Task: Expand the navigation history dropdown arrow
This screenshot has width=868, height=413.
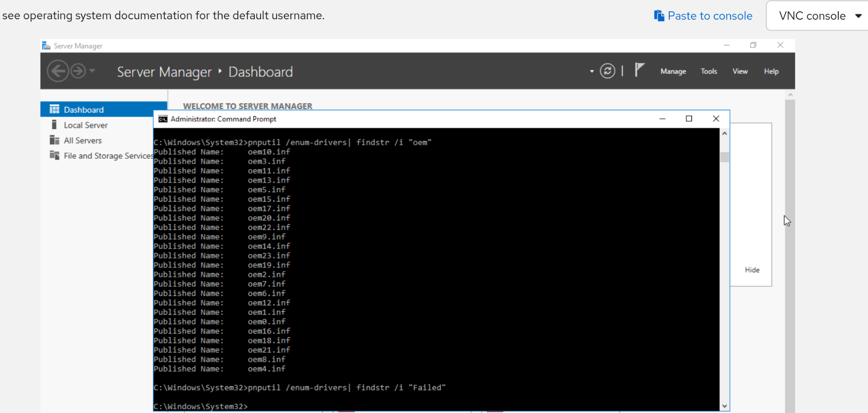Action: click(x=92, y=71)
